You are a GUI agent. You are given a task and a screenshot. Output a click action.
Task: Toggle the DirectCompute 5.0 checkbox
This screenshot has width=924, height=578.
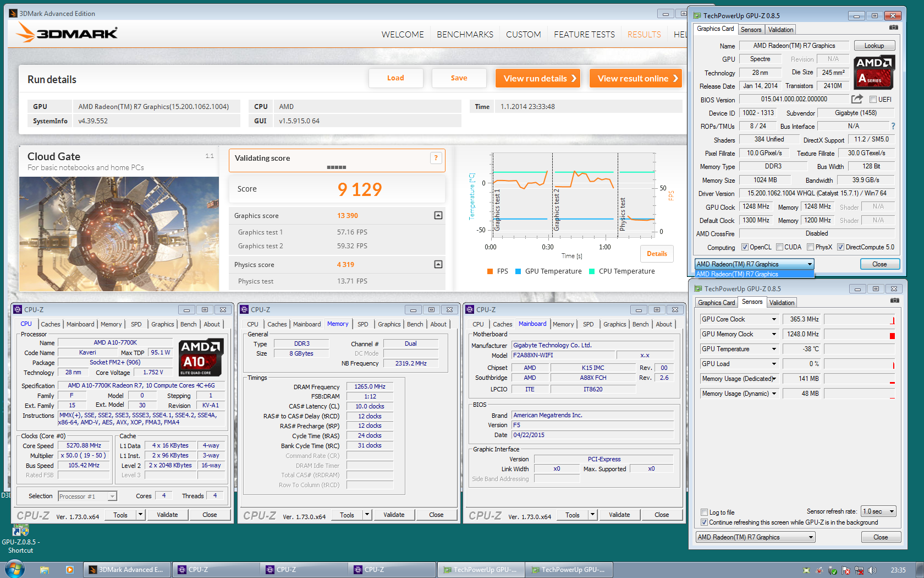(840, 247)
